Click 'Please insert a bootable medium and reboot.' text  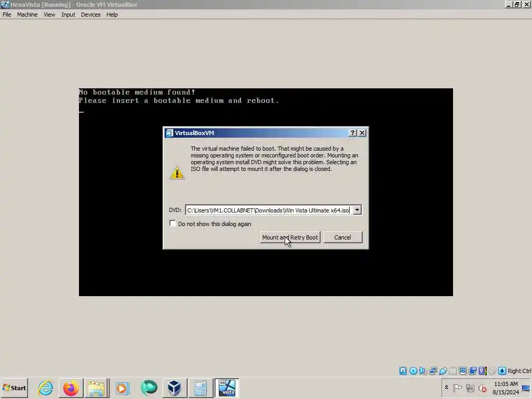click(x=179, y=100)
